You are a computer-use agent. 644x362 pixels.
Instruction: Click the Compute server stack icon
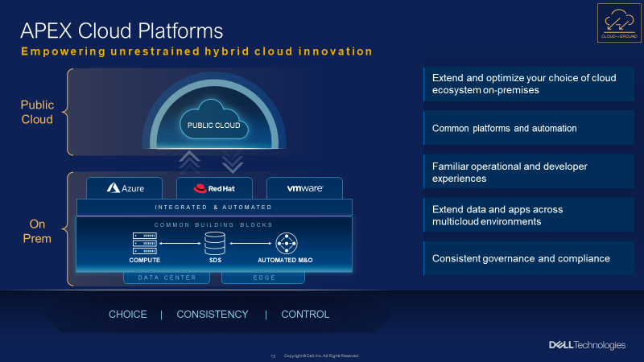coord(145,244)
